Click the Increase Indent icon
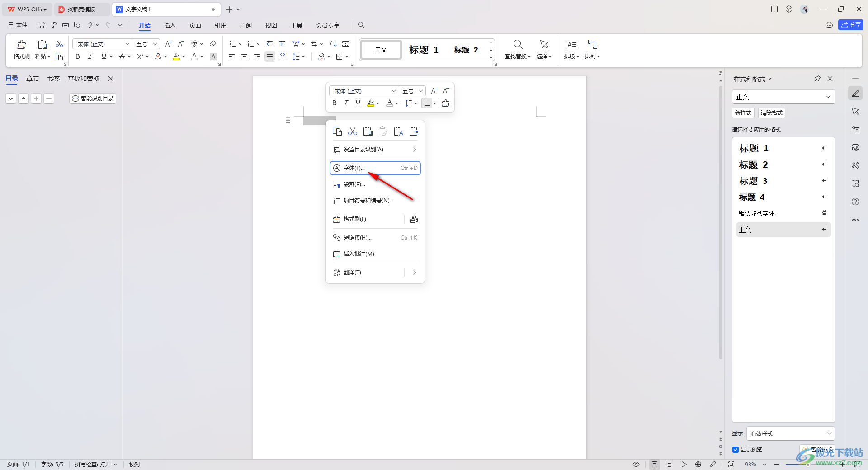868x470 pixels. coord(283,44)
